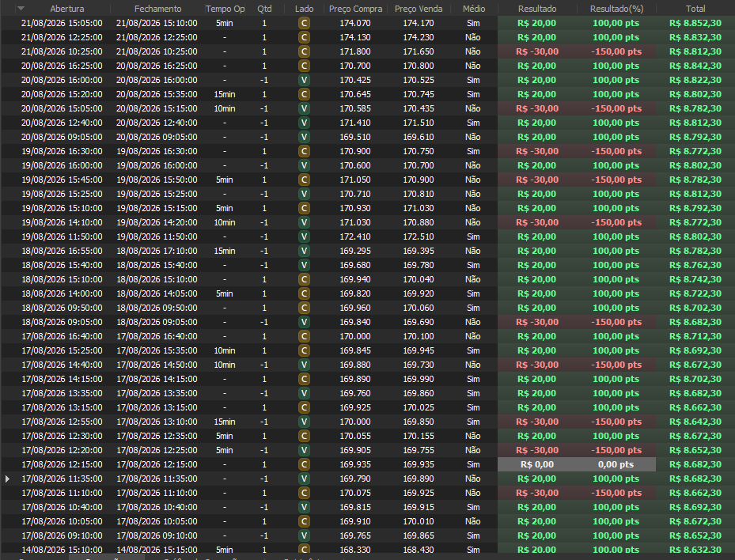Sort by the Lado column header
This screenshot has height=560, width=735.
305,9
